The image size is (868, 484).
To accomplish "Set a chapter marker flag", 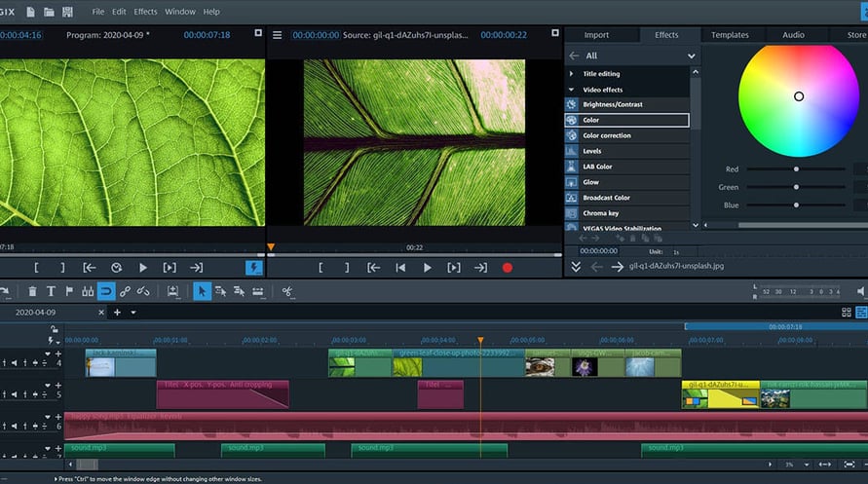I will click(69, 291).
